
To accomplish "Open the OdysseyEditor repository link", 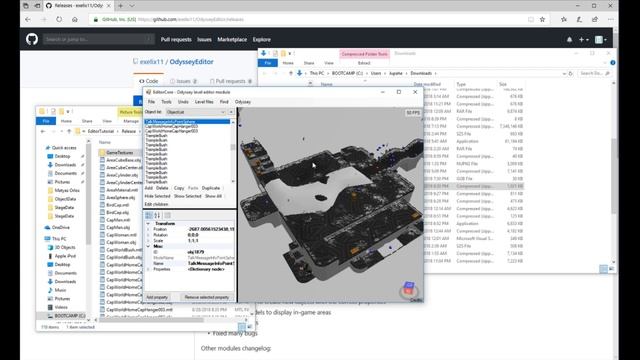I will (191, 62).
